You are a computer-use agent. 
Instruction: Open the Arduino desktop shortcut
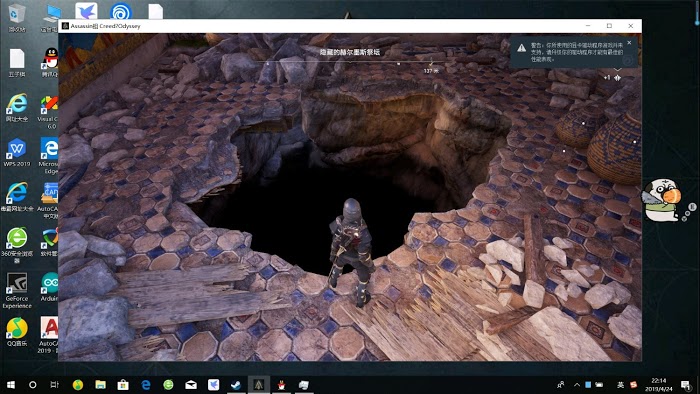(x=49, y=286)
